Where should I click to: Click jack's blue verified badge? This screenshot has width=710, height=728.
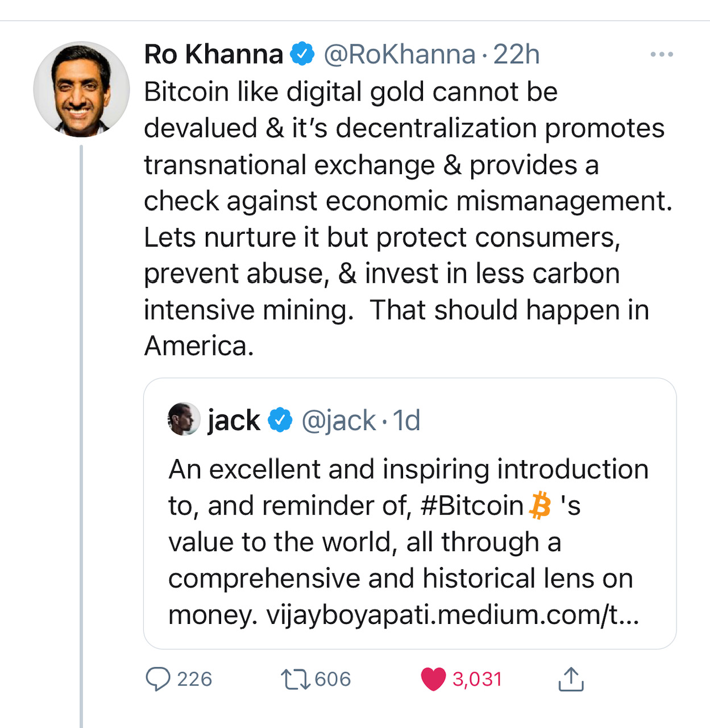(x=280, y=420)
